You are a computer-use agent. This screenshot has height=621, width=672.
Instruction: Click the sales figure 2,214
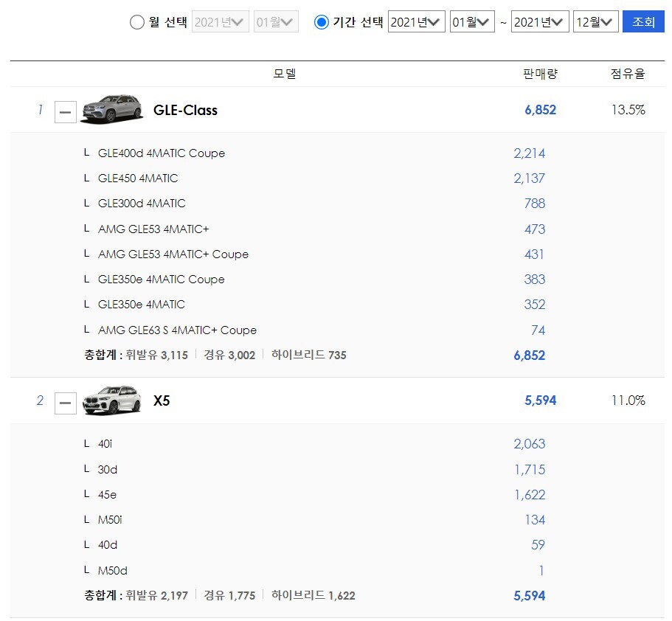coord(530,153)
